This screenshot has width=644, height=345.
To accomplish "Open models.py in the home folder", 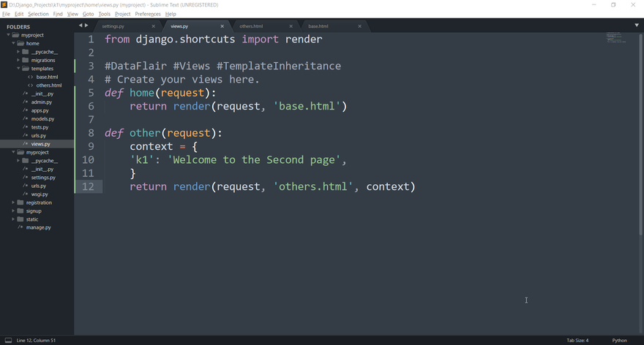I will coord(42,119).
